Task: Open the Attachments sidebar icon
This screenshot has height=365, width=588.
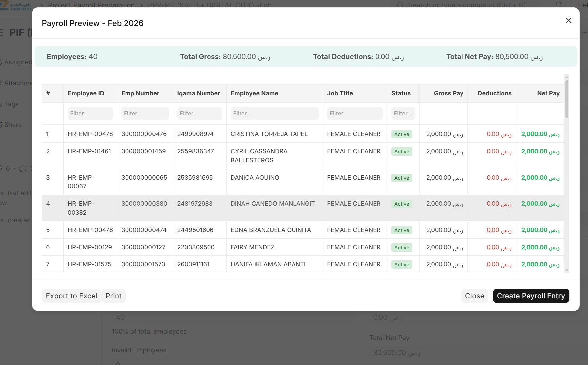Action: [x=2, y=83]
